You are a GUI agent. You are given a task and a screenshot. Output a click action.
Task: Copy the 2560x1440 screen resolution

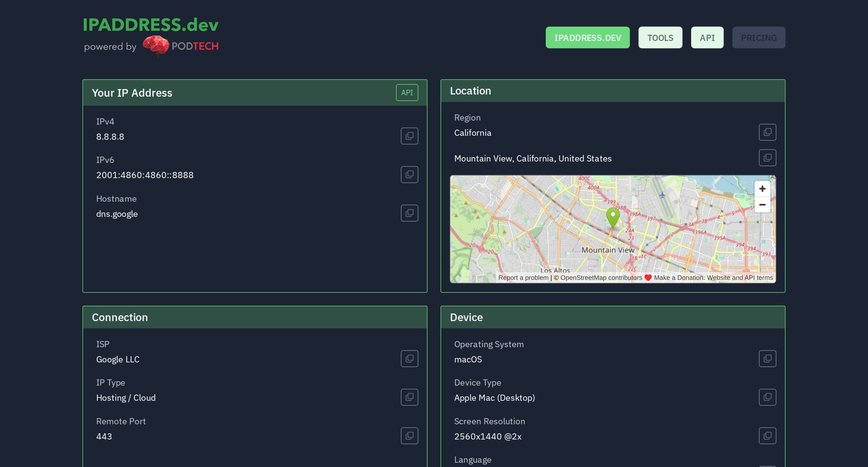pos(767,436)
